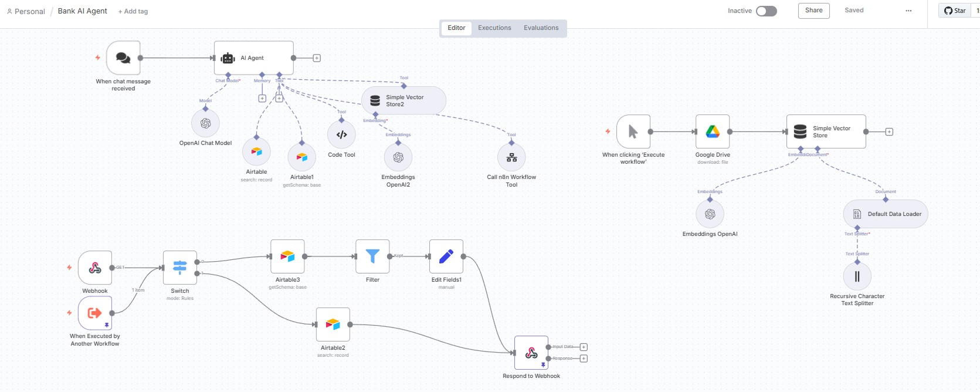Image resolution: width=980 pixels, height=392 pixels.
Task: Open the Default Data Loader node
Action: 886,214
